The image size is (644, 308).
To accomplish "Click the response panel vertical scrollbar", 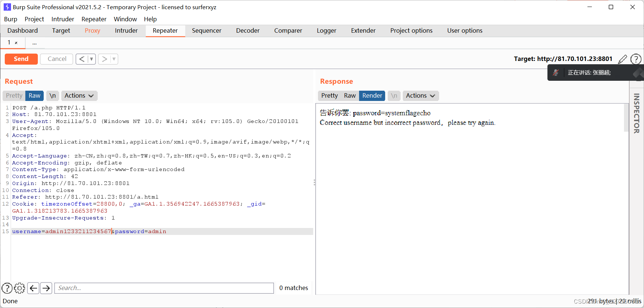I will (x=626, y=117).
